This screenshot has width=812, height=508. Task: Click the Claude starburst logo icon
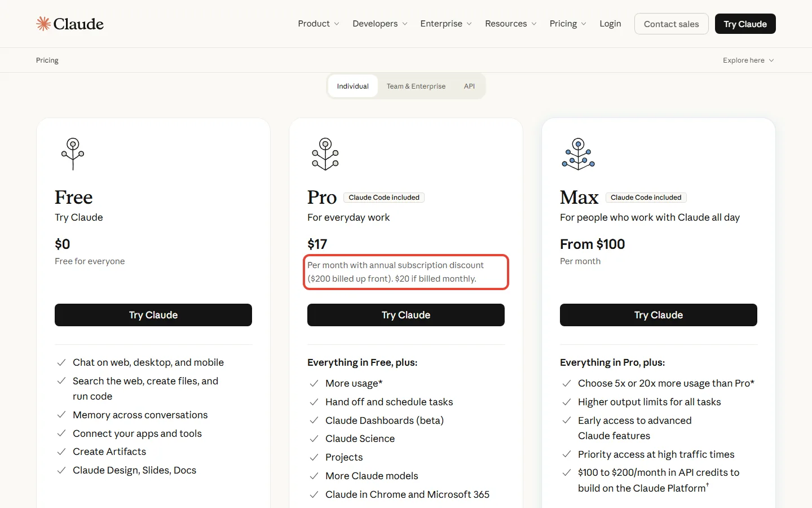pyautogui.click(x=43, y=24)
